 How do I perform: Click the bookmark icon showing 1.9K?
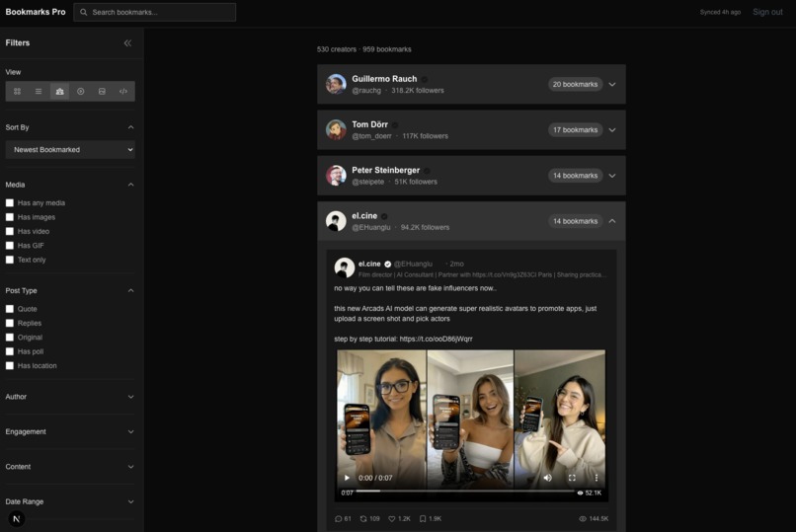pos(423,519)
